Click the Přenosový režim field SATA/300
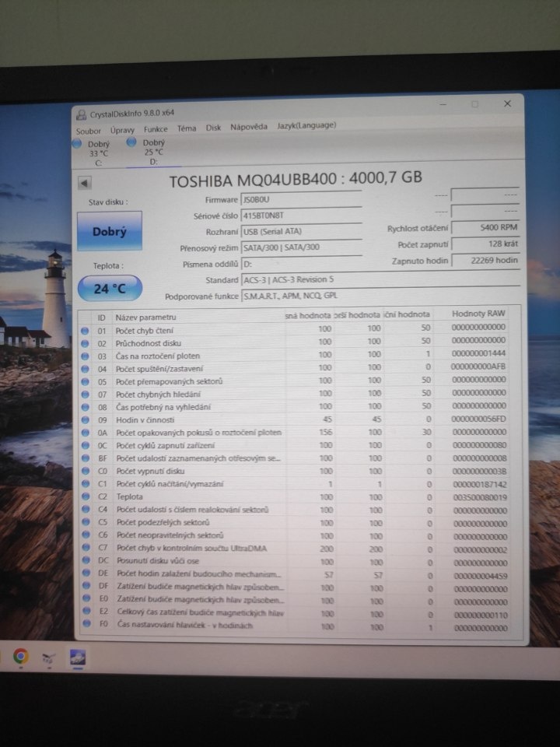The width and height of the screenshot is (560, 747). point(301,247)
